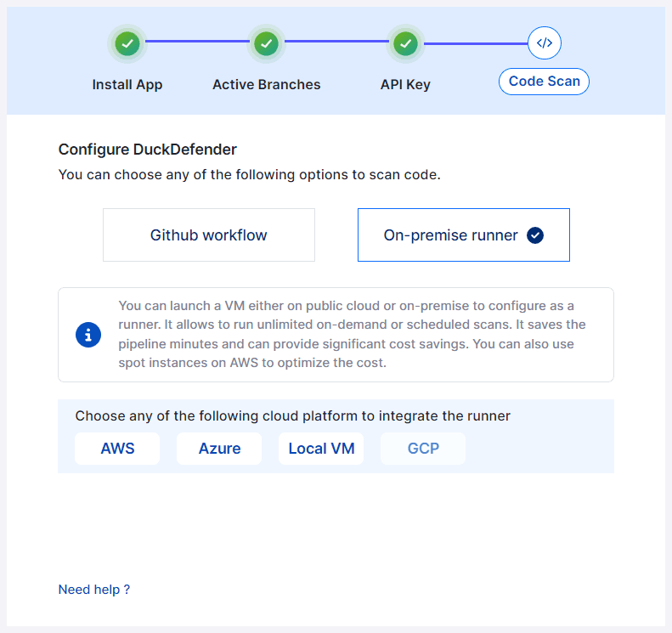Click the Code Scan code-brackets step icon
The height and width of the screenshot is (633, 672).
click(x=545, y=42)
